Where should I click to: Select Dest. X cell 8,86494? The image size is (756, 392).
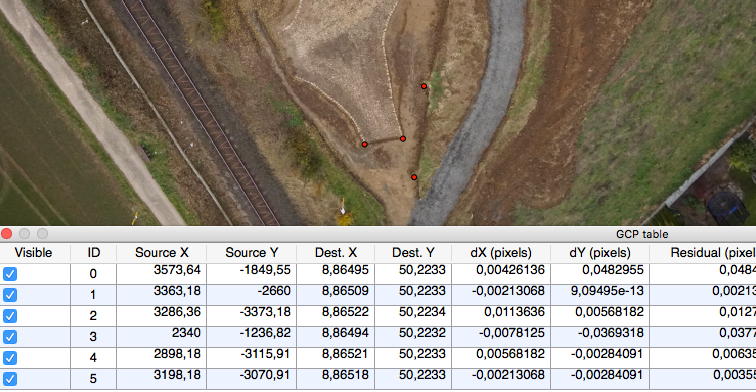click(x=336, y=337)
